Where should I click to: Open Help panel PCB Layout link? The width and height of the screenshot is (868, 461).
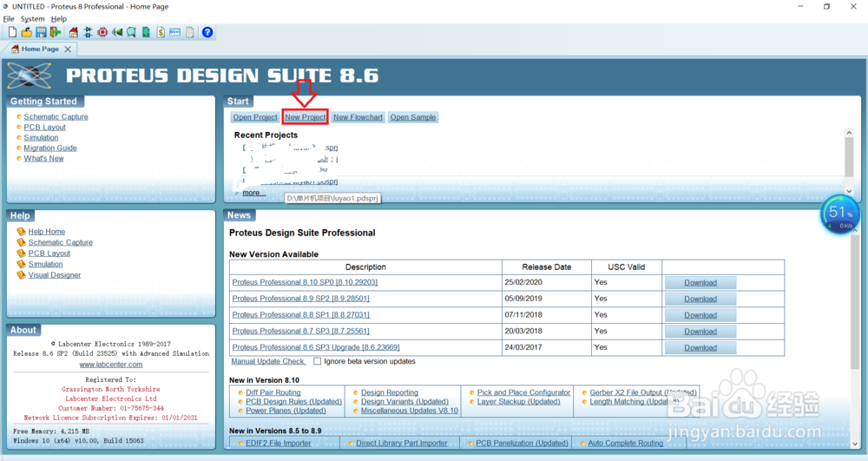point(49,254)
